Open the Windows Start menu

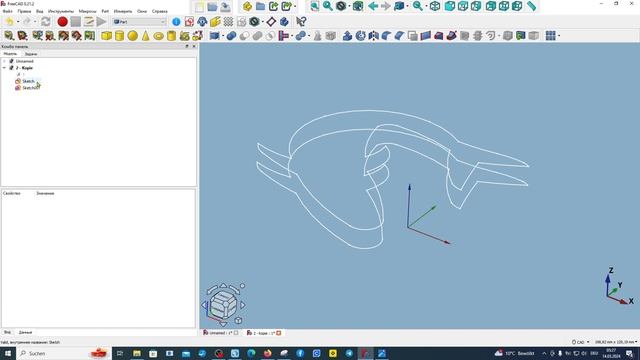click(x=8, y=353)
